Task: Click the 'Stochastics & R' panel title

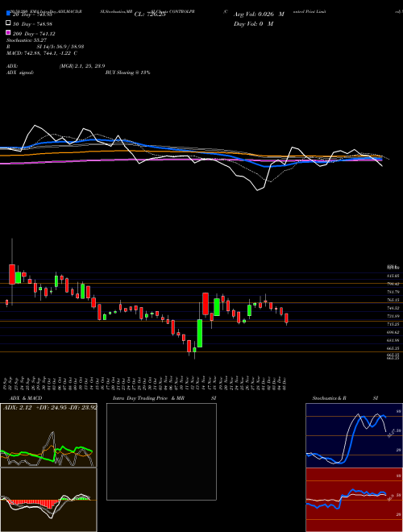Action: (x=329, y=398)
